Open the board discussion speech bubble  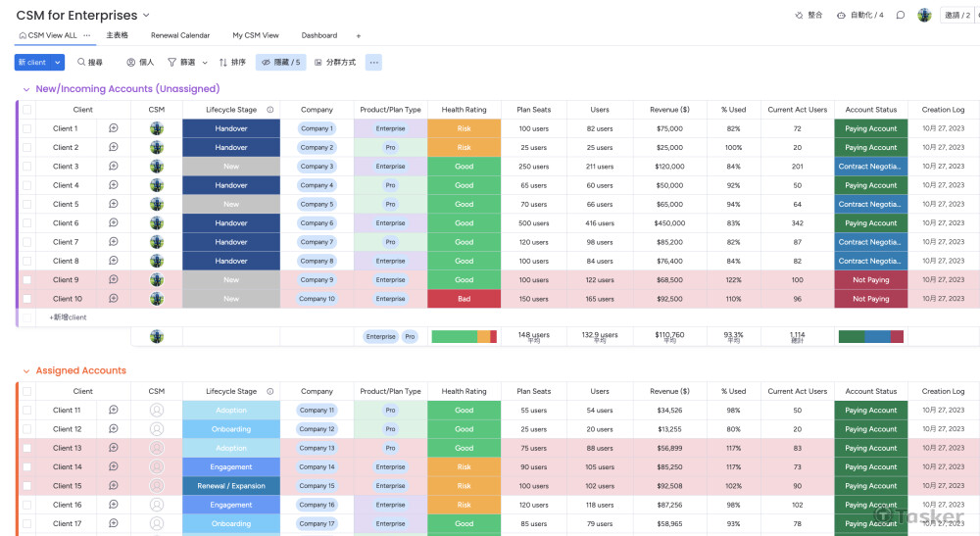click(900, 16)
